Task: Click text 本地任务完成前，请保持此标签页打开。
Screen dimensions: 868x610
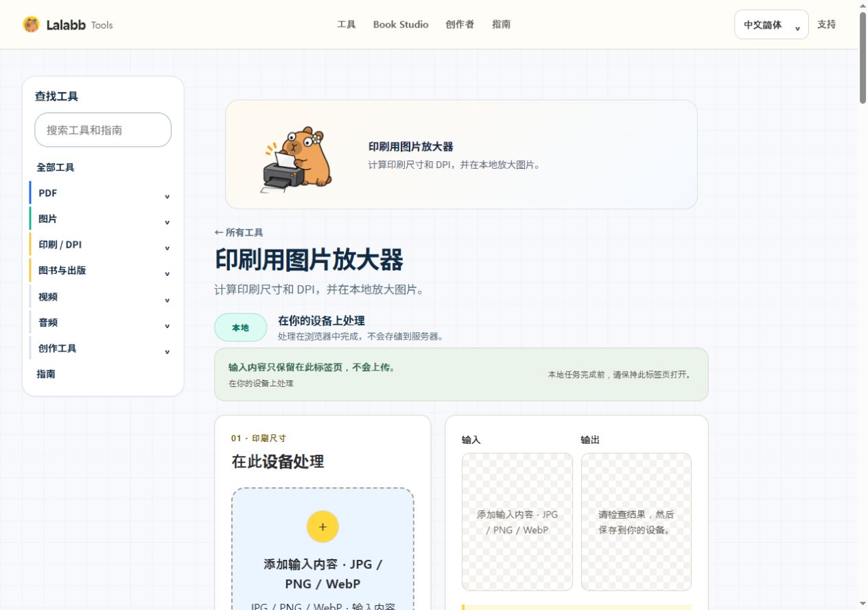Action: pos(621,375)
